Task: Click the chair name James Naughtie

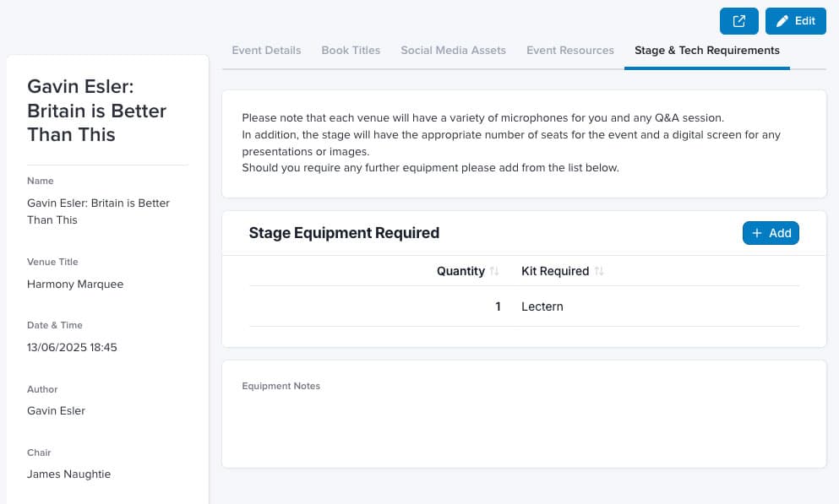Action: click(68, 474)
